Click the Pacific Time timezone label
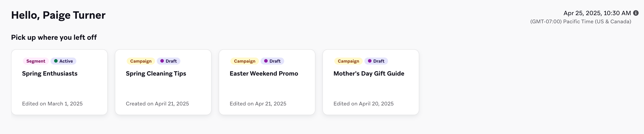This screenshot has width=644, height=134. point(580,22)
